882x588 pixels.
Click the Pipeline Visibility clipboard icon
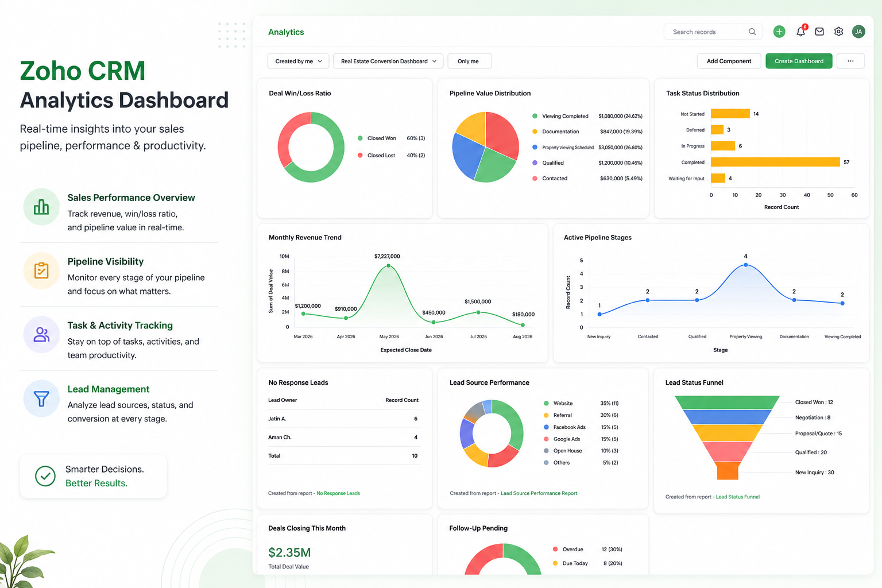pyautogui.click(x=41, y=270)
